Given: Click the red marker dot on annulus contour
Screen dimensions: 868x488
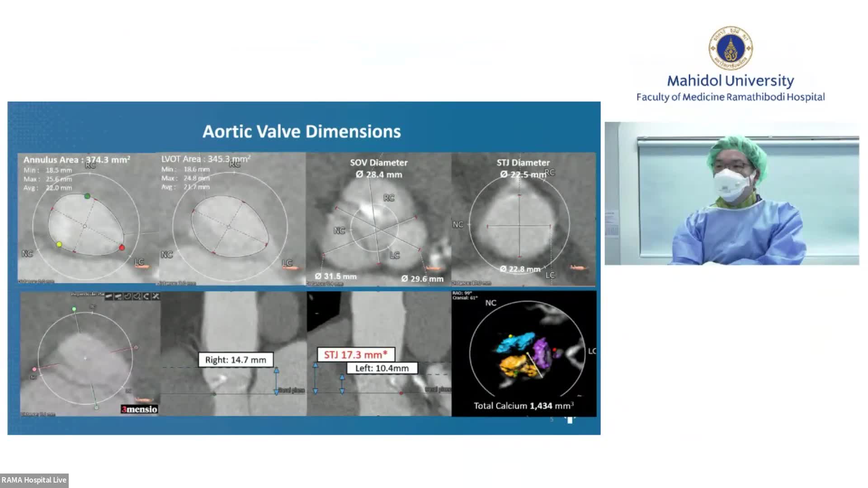Looking at the screenshot, I should pyautogui.click(x=122, y=248).
